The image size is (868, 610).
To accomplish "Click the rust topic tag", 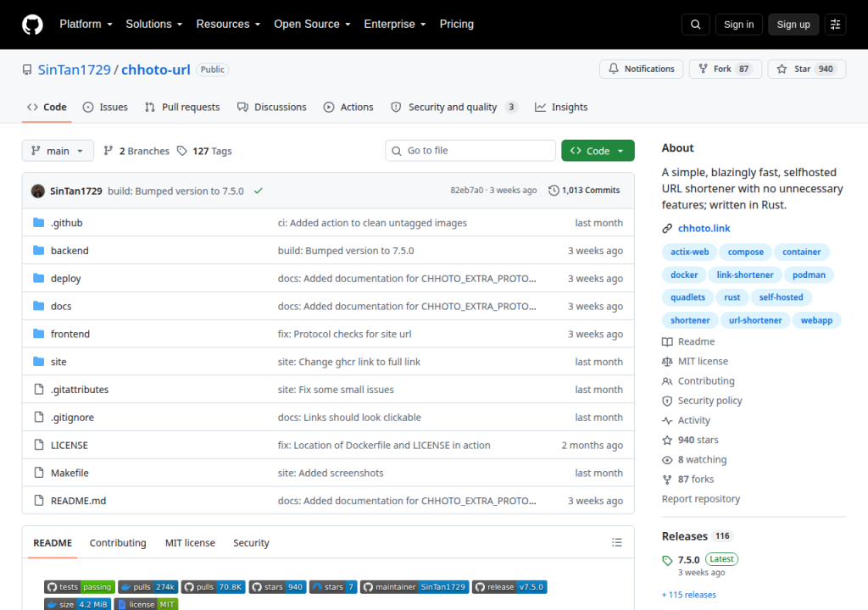I will click(732, 297).
